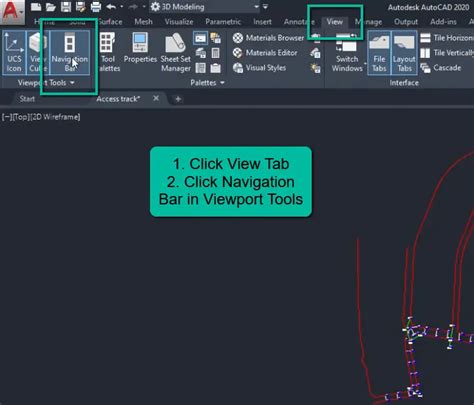Image resolution: width=474 pixels, height=405 pixels.
Task: Switch to the Output ribbon tab
Action: pos(406,22)
